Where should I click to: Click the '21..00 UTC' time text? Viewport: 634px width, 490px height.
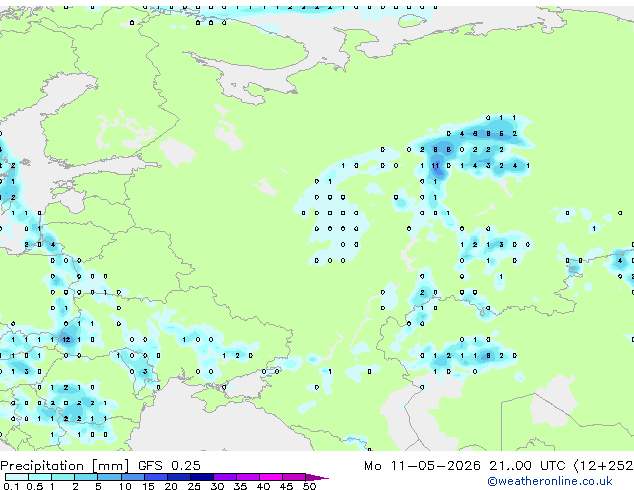(527, 466)
